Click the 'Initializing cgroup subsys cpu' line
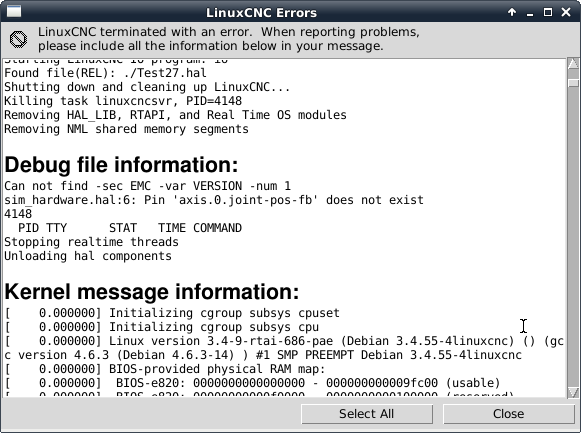 tap(162, 327)
